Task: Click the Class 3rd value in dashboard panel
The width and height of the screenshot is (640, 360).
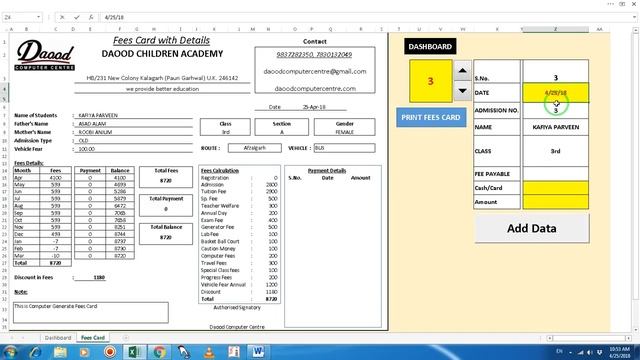Action: (556, 151)
